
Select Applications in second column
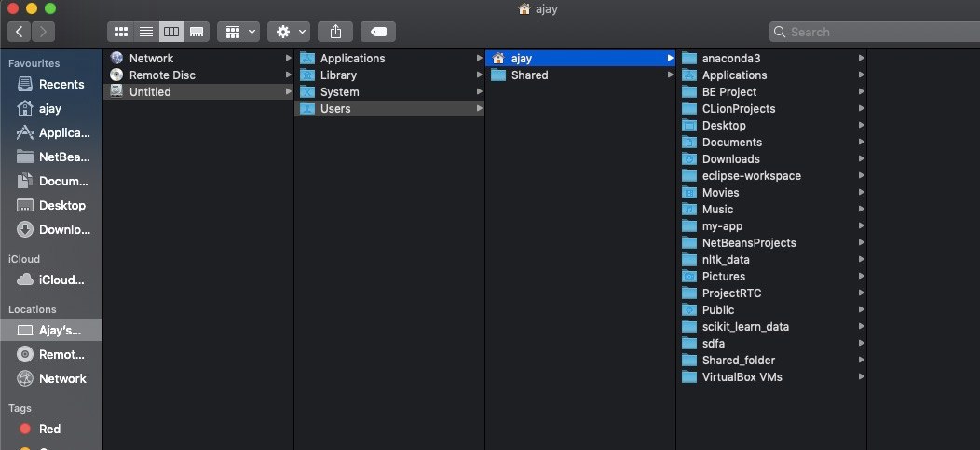pos(389,58)
